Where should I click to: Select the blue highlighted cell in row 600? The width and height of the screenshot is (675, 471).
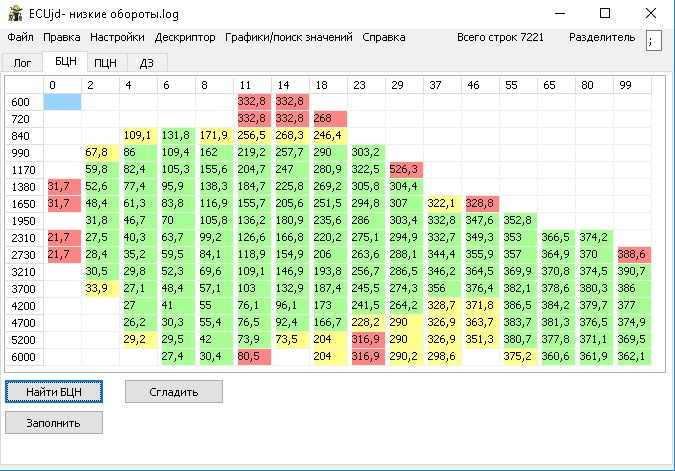(62, 102)
